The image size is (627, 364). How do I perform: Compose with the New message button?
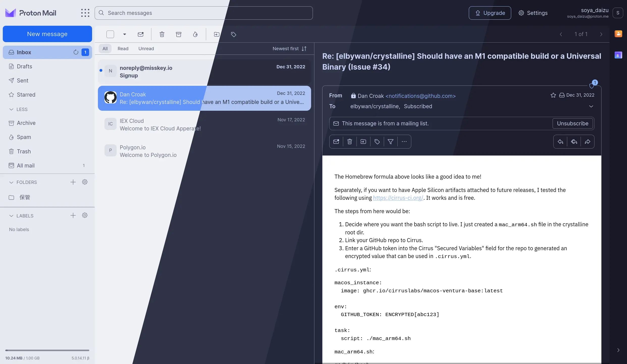[47, 34]
